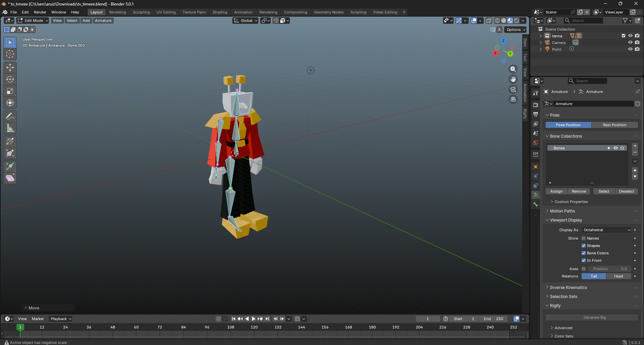Uncheck the In Front checkbox
644x345 pixels.
pyautogui.click(x=584, y=261)
